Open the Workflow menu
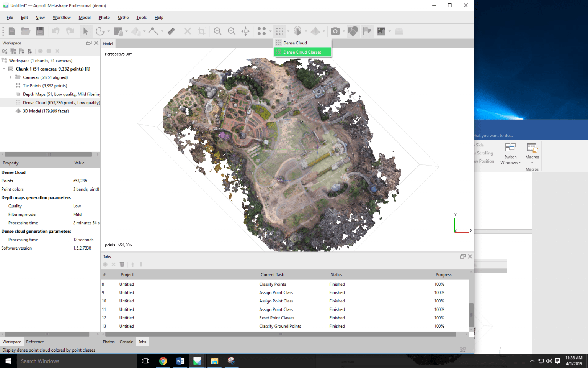The image size is (588, 368). click(62, 17)
